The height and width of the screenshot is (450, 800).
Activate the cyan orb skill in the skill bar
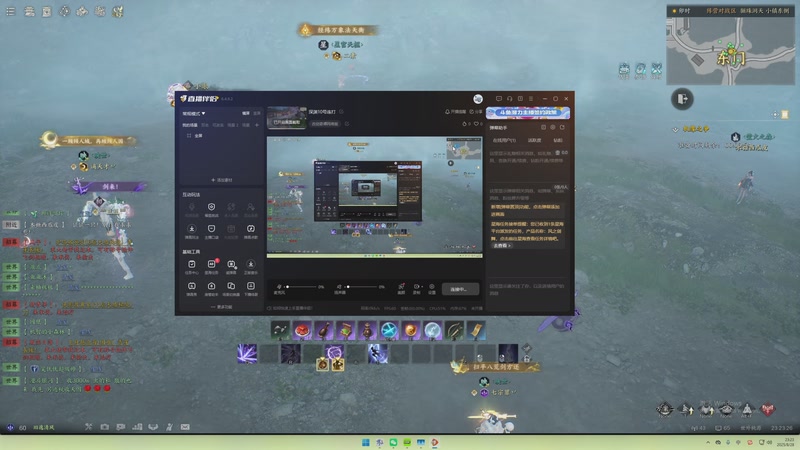point(389,331)
